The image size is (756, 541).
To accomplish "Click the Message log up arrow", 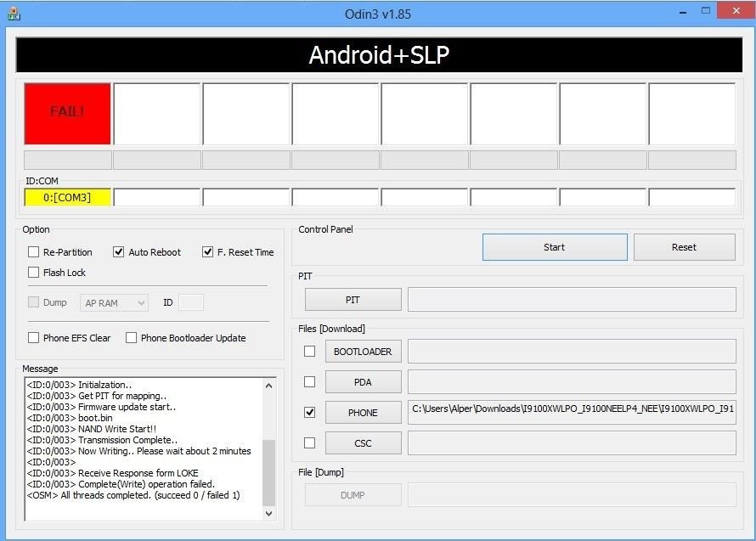I will click(269, 386).
